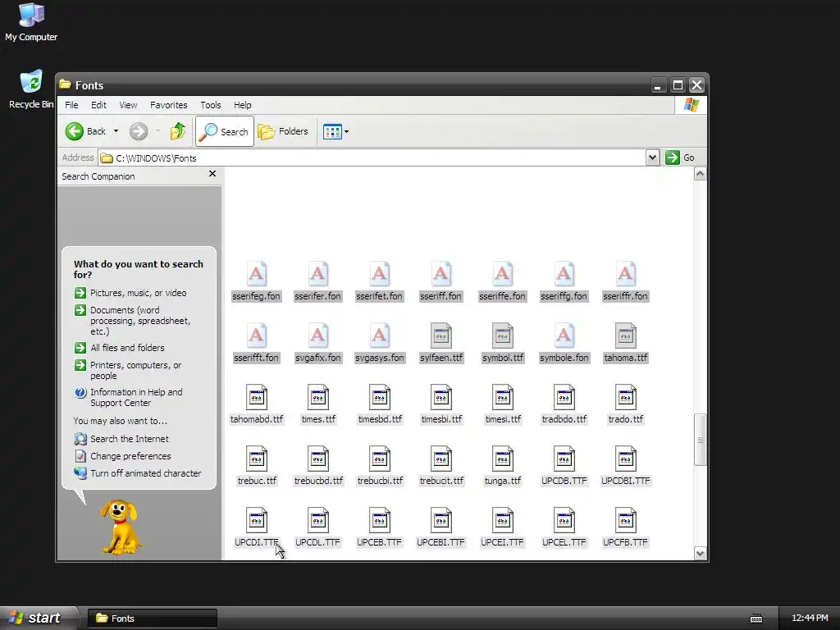The width and height of the screenshot is (840, 630).
Task: Click the scrollbar down arrow
Action: [x=700, y=554]
